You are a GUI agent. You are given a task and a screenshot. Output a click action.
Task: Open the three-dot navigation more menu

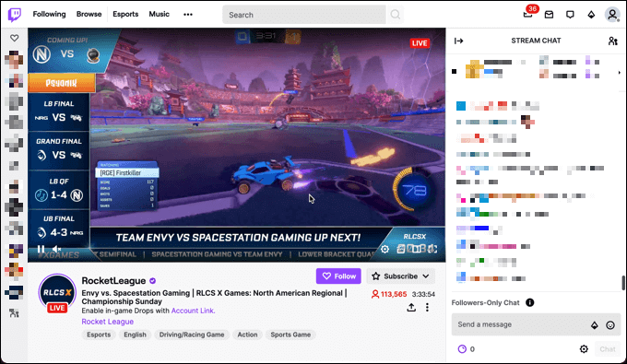[x=188, y=15]
